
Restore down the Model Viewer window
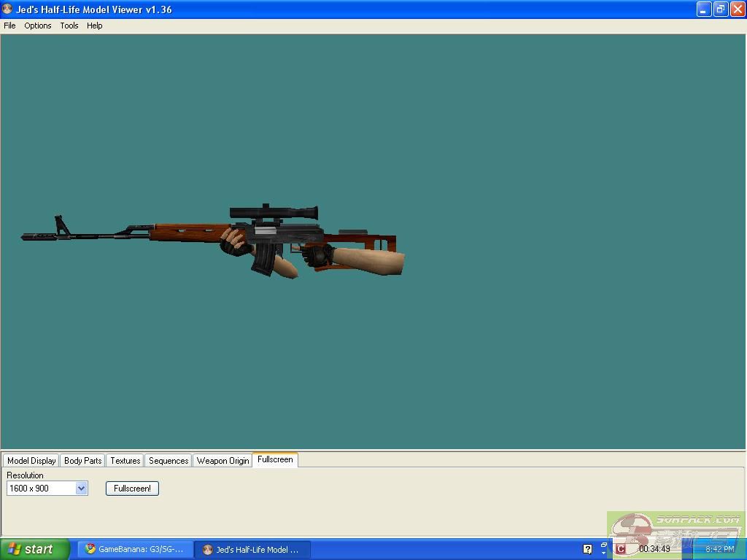pyautogui.click(x=721, y=9)
